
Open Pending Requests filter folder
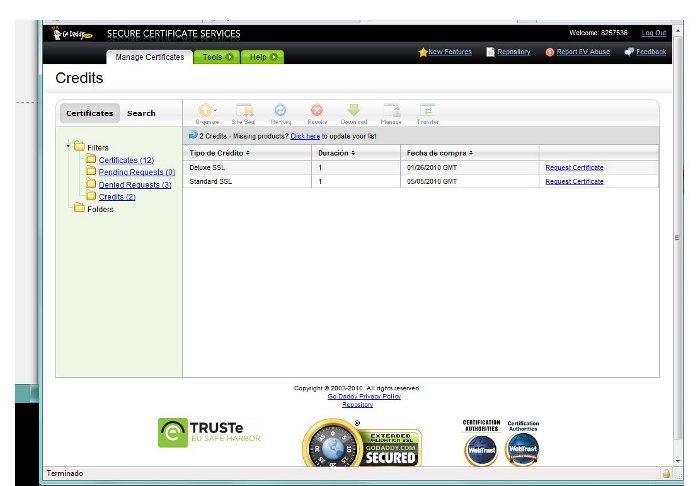[x=136, y=172]
